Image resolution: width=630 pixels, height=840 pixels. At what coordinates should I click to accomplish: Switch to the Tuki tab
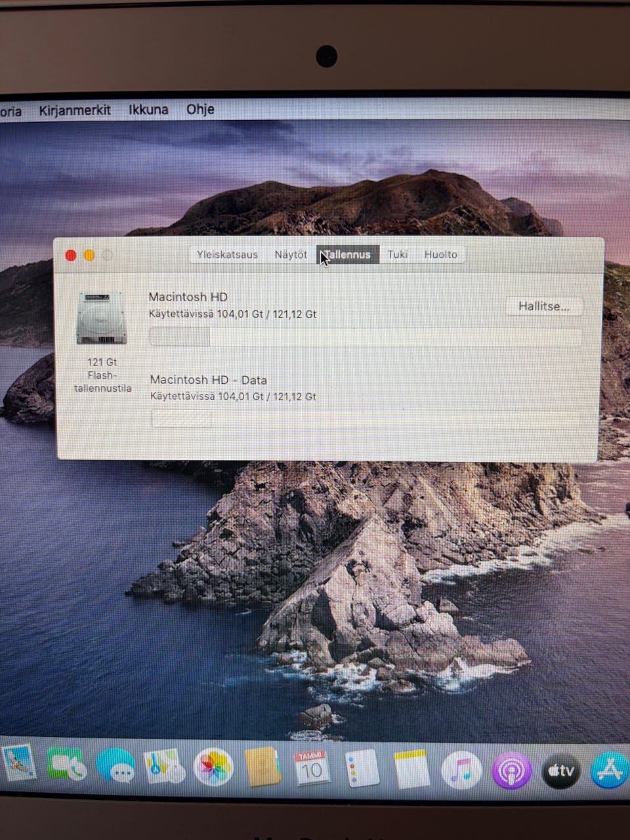(x=397, y=255)
